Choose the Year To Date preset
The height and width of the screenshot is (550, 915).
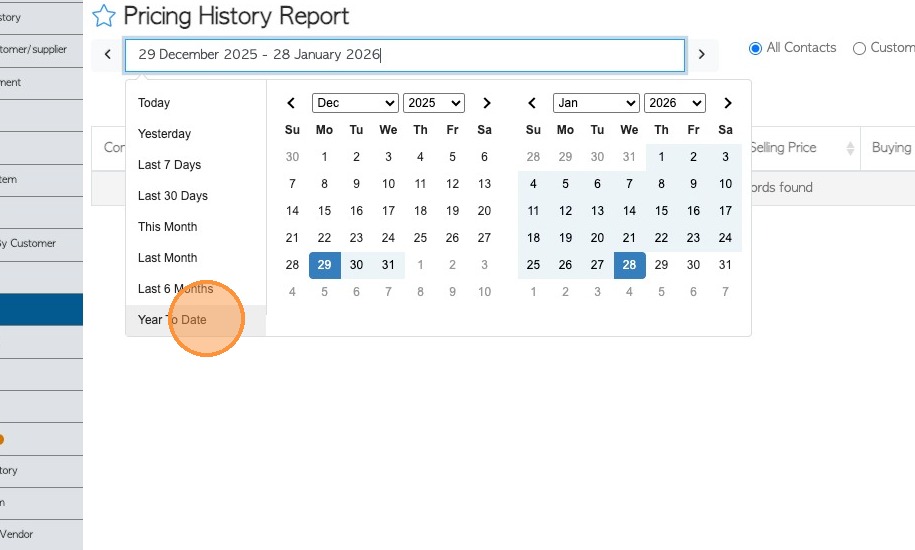[x=195, y=320]
